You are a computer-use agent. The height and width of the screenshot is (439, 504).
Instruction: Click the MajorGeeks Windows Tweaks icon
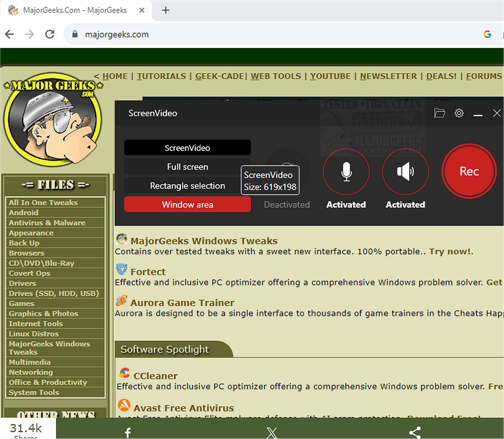click(121, 239)
